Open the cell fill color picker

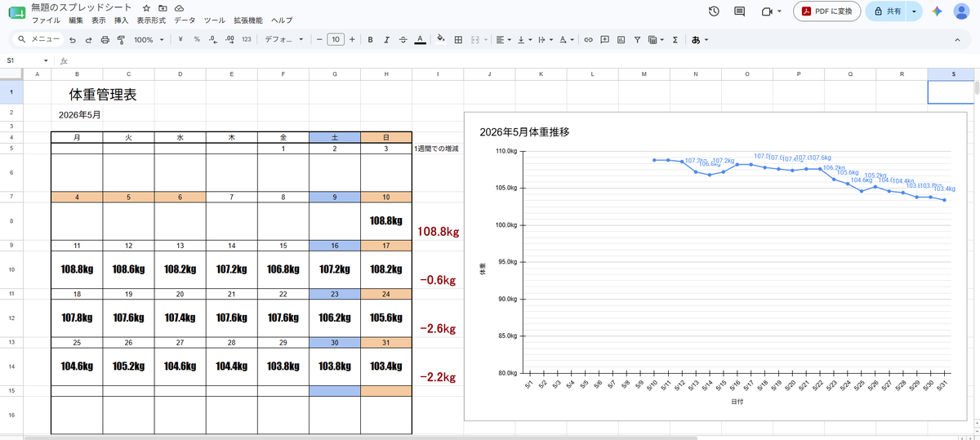[441, 39]
